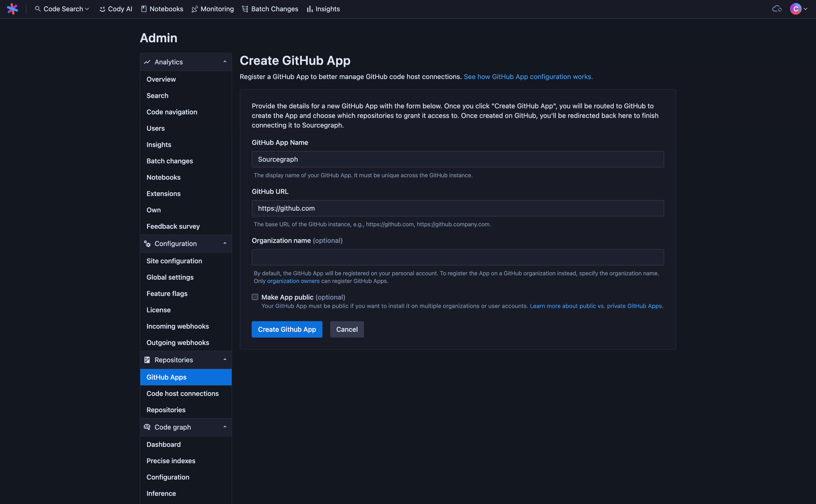Click the Notebooks book icon

point(144,9)
